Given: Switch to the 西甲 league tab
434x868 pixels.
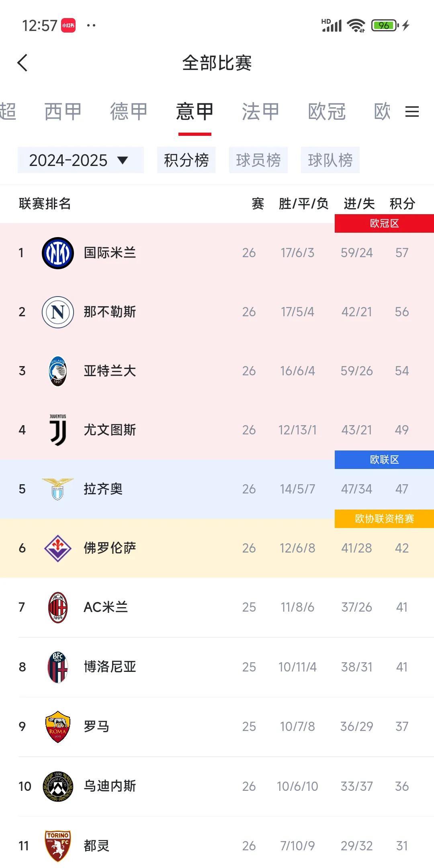Looking at the screenshot, I should [x=63, y=111].
